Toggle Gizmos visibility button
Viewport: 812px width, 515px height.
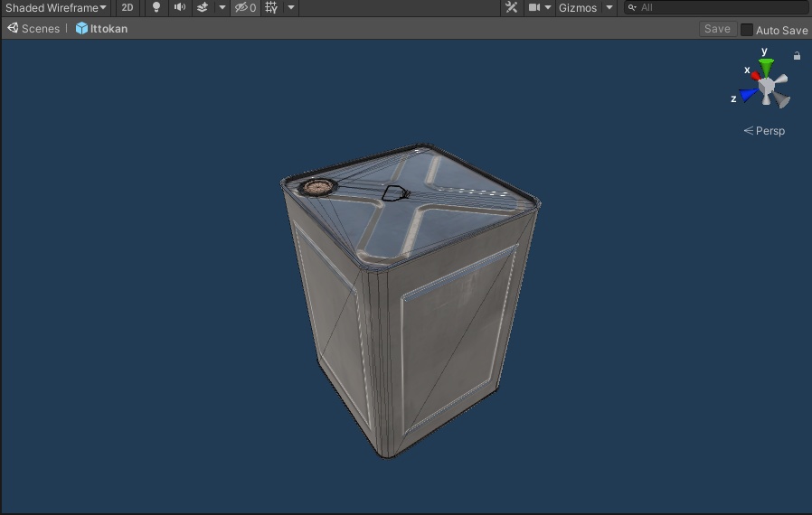pyautogui.click(x=578, y=8)
